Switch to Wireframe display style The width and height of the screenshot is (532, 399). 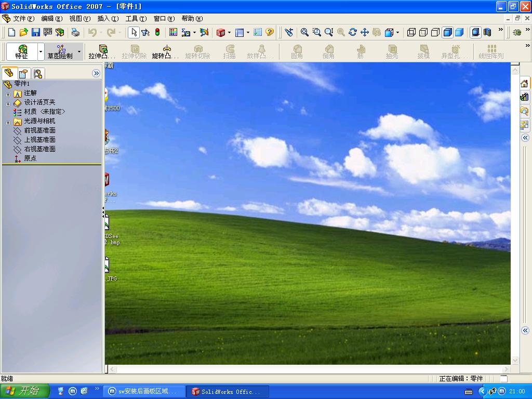coord(411,32)
